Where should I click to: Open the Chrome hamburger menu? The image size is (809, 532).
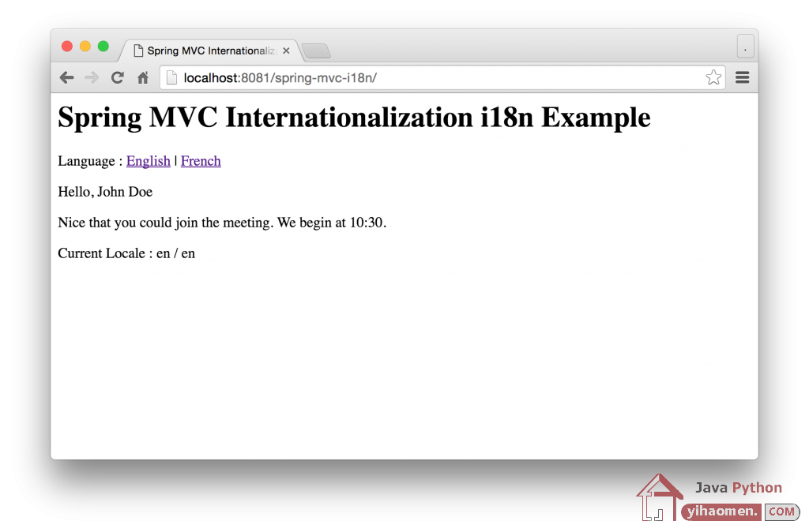coord(743,77)
